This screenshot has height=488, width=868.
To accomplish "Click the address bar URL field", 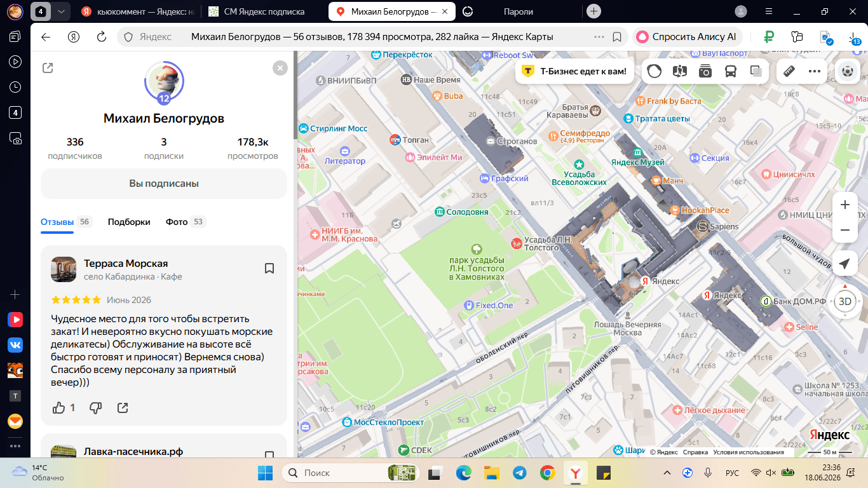I will point(372,37).
